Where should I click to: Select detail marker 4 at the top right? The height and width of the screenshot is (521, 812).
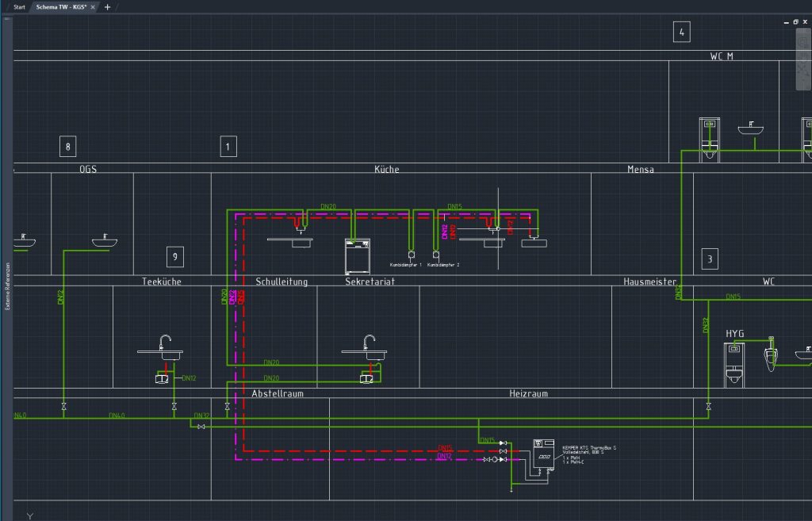point(680,32)
